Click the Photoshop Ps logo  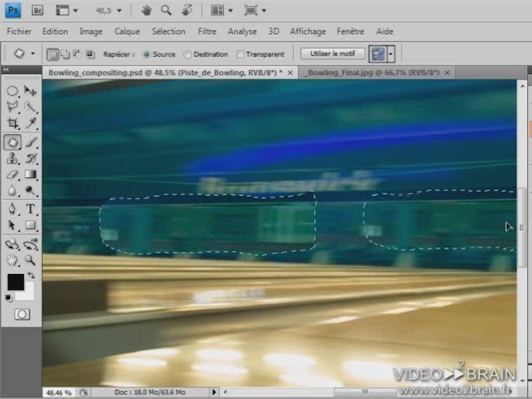coord(13,10)
